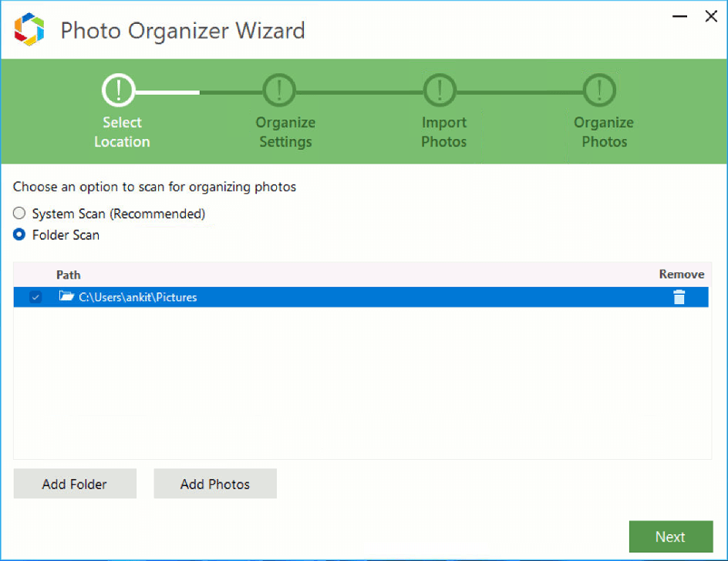Proceed with the Next button

pos(670,537)
